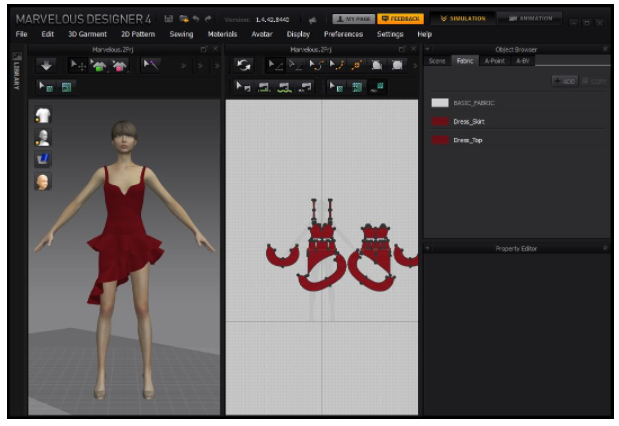Collapse the Object Browser panel
This screenshot has height=426, width=619.
pyautogui.click(x=428, y=48)
